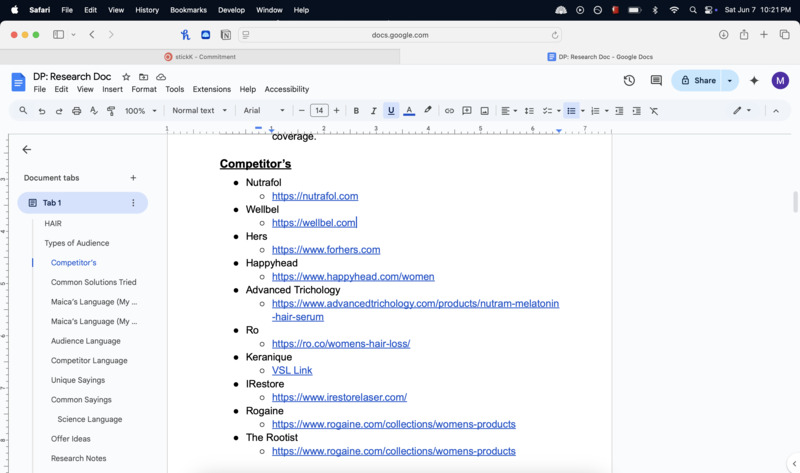This screenshot has width=800, height=473.
Task: Print the document
Action: coord(77,111)
